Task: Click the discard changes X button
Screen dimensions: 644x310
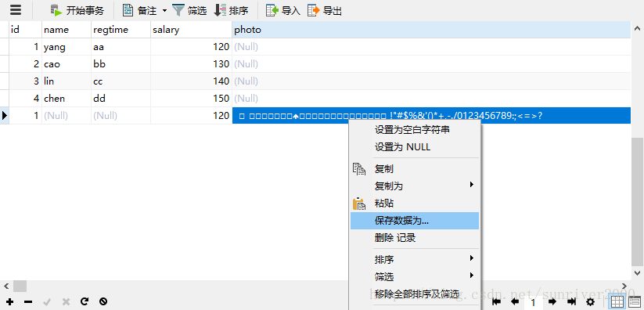Action: click(66, 301)
